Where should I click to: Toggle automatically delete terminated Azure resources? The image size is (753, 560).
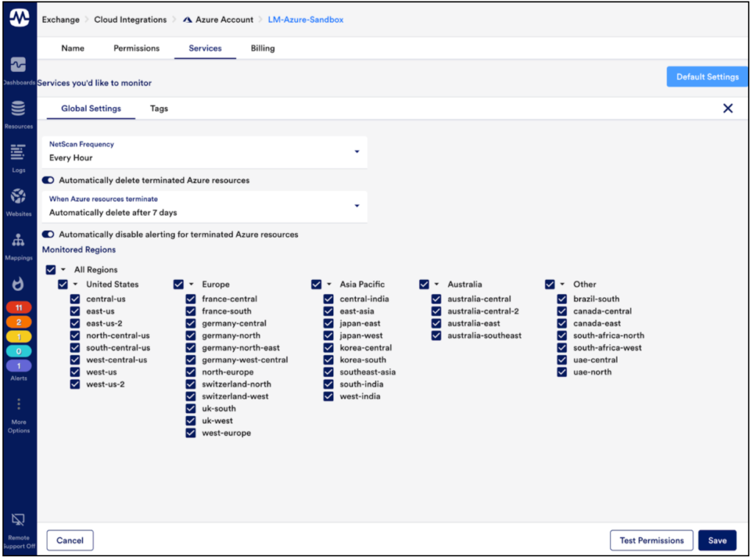pos(48,181)
